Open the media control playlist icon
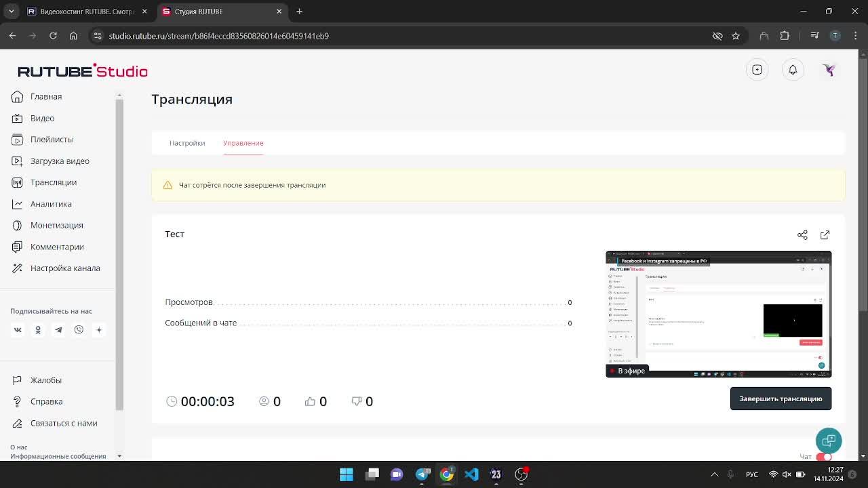 tap(815, 36)
